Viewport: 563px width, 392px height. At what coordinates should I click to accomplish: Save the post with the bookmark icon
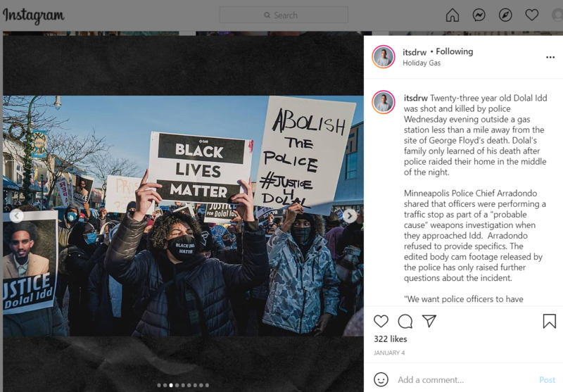point(550,322)
